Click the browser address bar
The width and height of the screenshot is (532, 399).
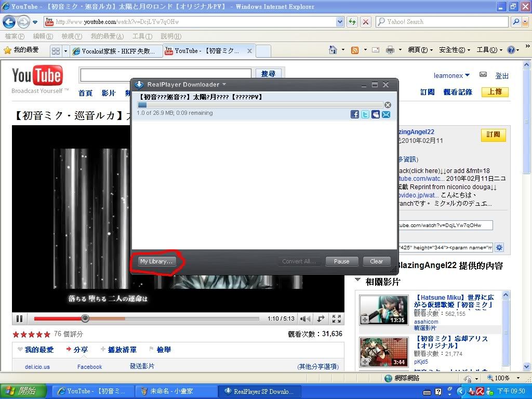point(190,22)
